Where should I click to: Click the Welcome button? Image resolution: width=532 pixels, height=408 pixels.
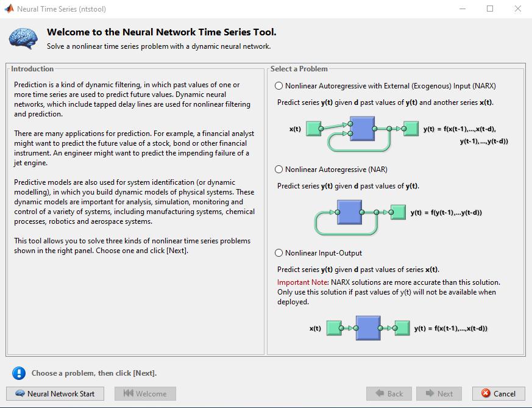coord(145,394)
